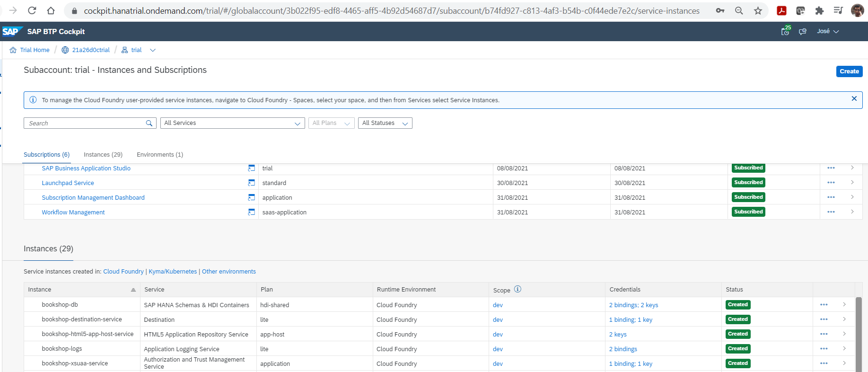
Task: Open media control playlist icon
Action: pyautogui.click(x=838, y=10)
